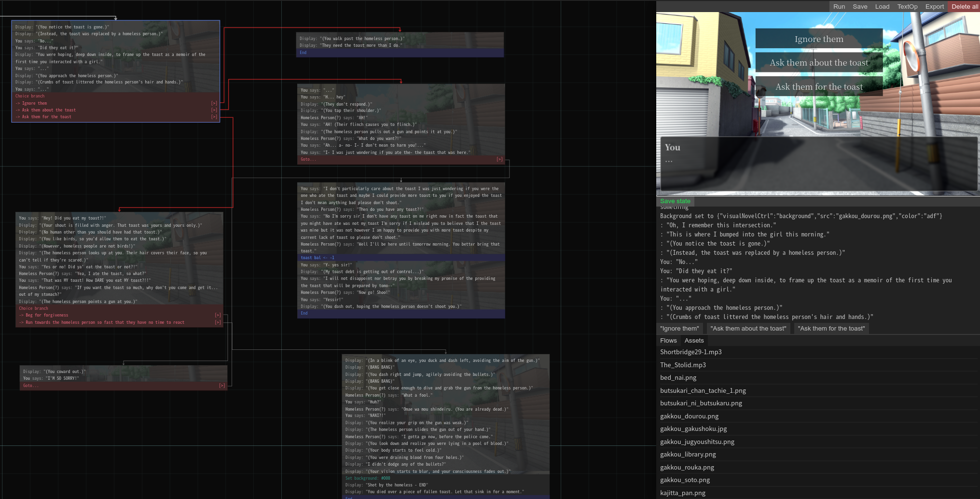
Task: Open the TextOp menu
Action: coord(907,6)
